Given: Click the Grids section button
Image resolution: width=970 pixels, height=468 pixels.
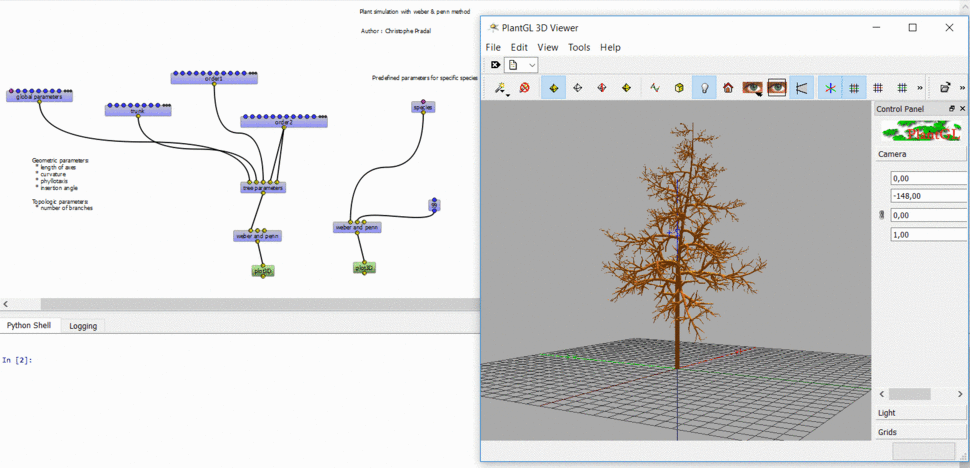Looking at the screenshot, I should coord(921,432).
